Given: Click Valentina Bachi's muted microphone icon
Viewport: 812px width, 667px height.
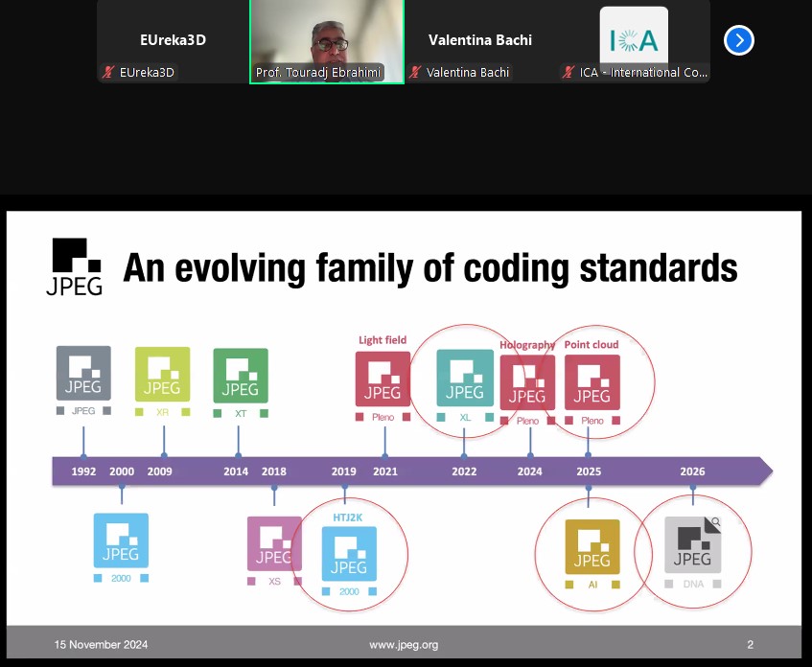Looking at the screenshot, I should pos(415,72).
